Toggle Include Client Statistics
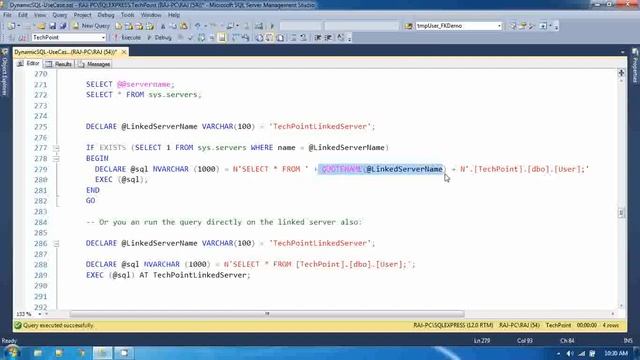This screenshot has height=360, width=640. (245, 38)
